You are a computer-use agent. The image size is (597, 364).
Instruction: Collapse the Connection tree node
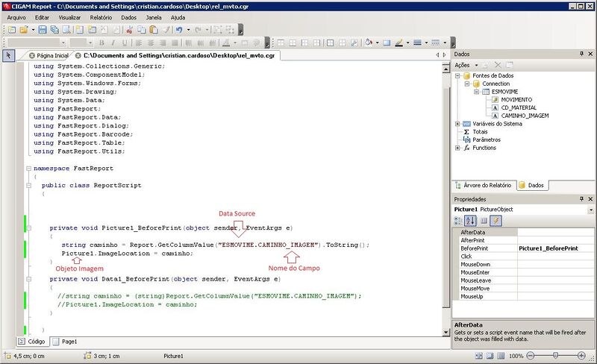467,84
